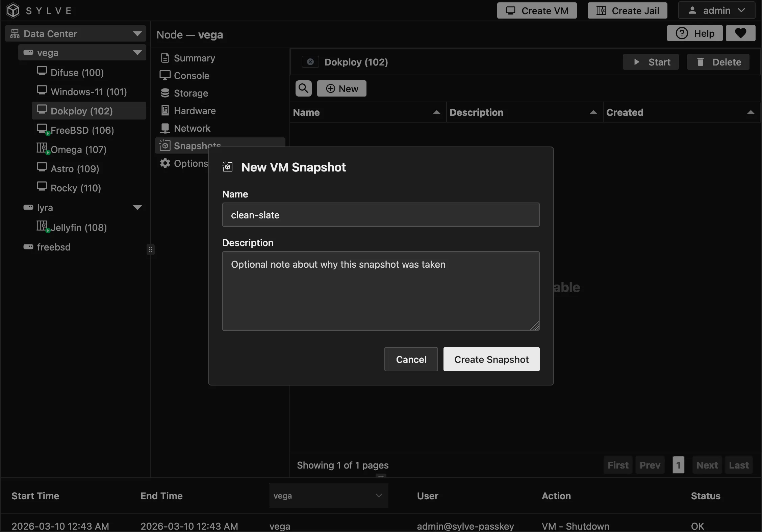Click the Options gear icon
The image size is (762, 532).
(165, 163)
